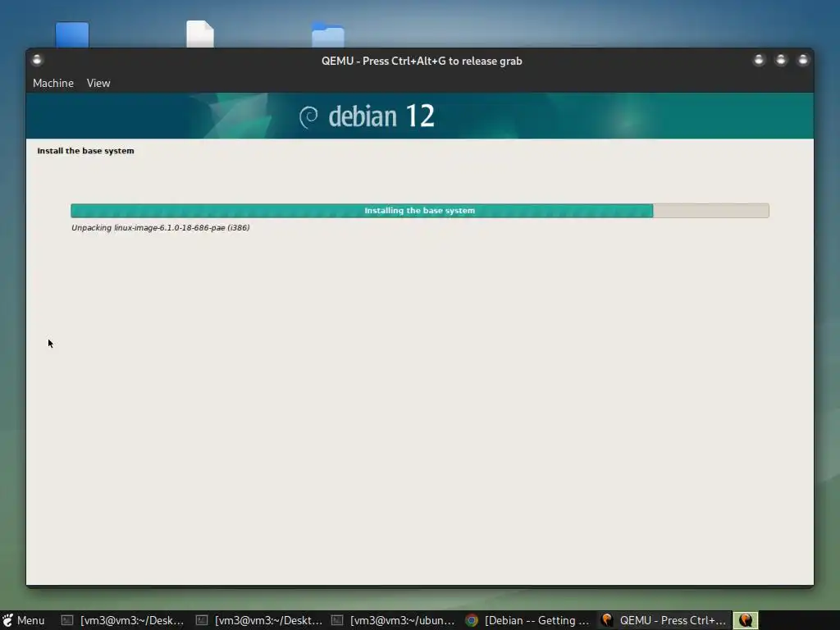The width and height of the screenshot is (840, 630).
Task: Close the QEMU window
Action: point(802,60)
